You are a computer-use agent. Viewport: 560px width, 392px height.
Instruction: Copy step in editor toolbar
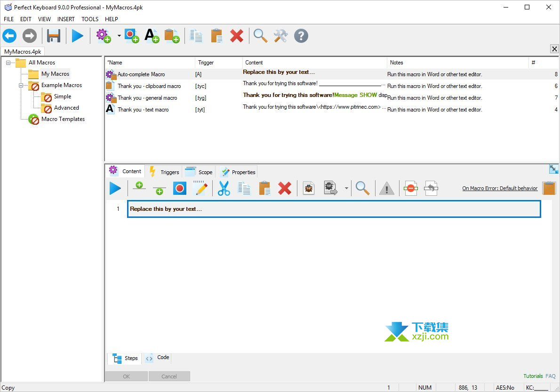tap(244, 188)
